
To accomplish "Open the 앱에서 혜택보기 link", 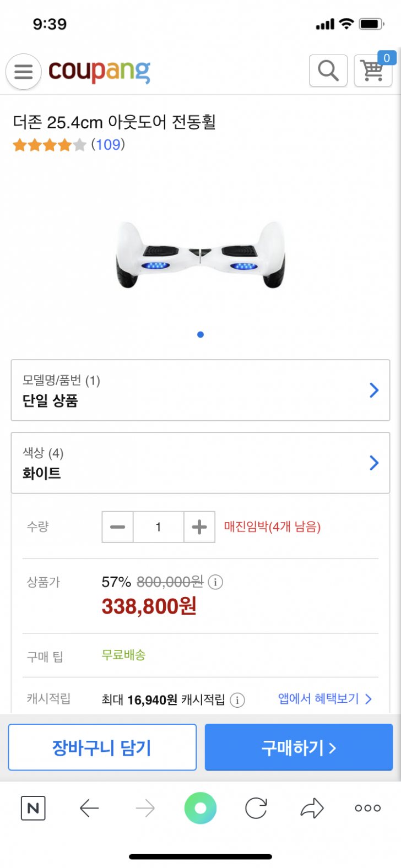I will coord(324,699).
